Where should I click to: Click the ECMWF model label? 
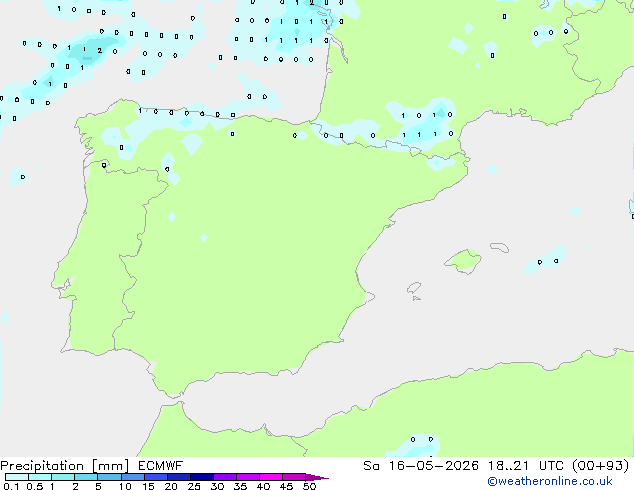161,466
